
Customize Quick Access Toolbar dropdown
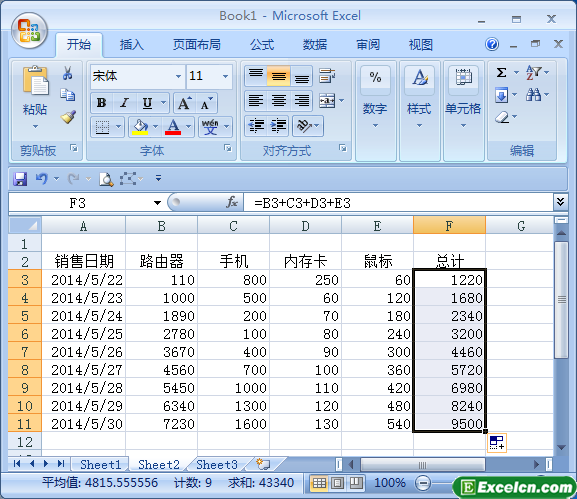pyautogui.click(x=158, y=178)
